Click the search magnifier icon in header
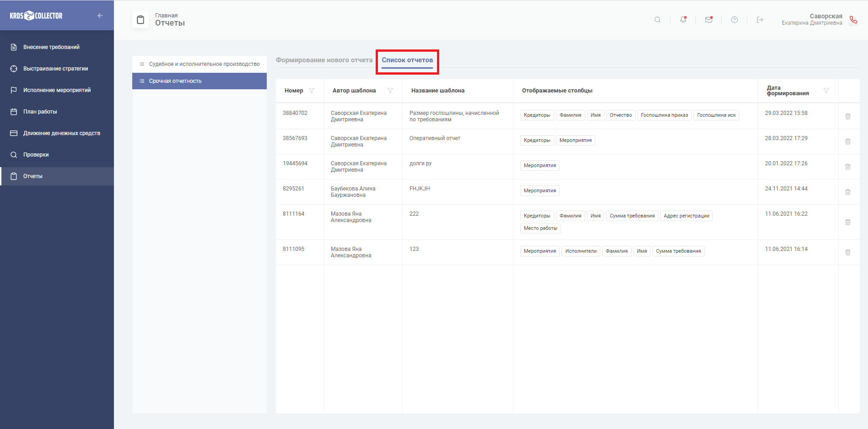The image size is (868, 429). pos(657,20)
